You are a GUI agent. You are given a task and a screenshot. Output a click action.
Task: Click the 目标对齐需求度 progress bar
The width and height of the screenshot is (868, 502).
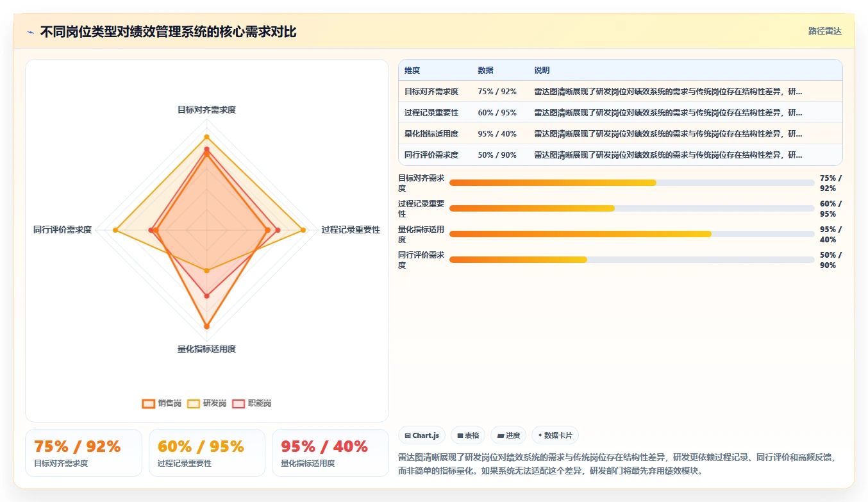[x=631, y=183]
